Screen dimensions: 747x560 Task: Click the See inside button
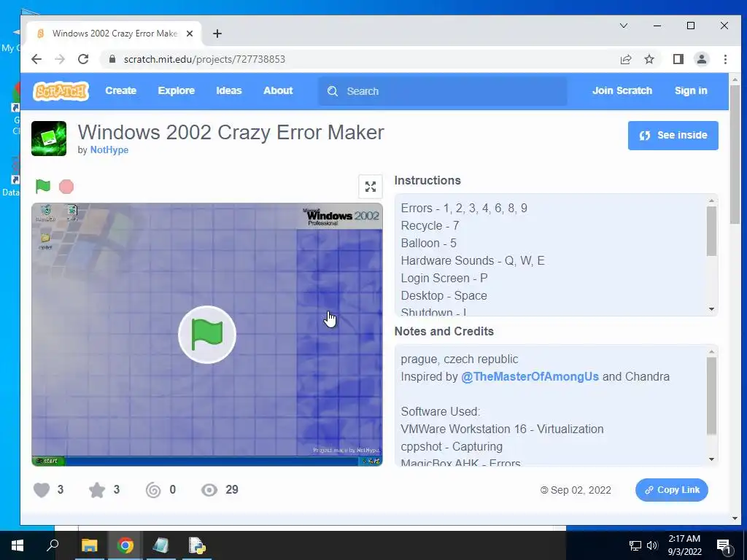click(x=673, y=135)
